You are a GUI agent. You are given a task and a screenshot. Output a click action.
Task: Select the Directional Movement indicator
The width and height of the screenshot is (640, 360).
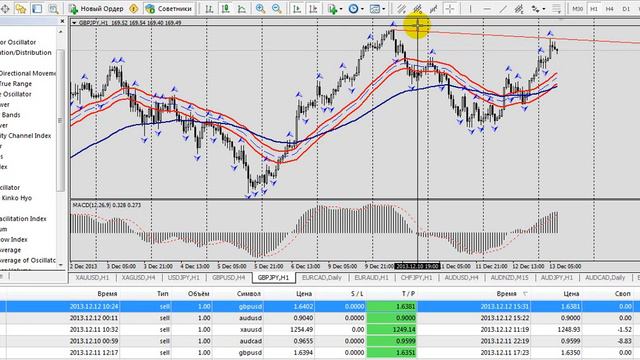(27, 73)
